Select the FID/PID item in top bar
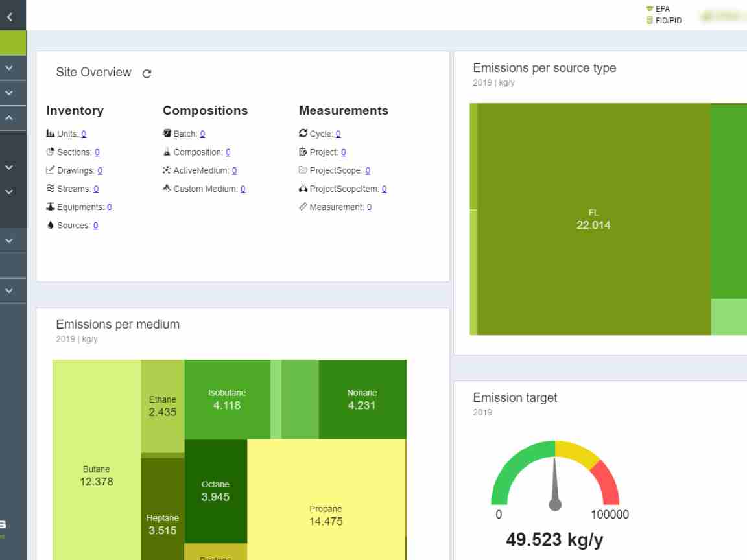 663,19
